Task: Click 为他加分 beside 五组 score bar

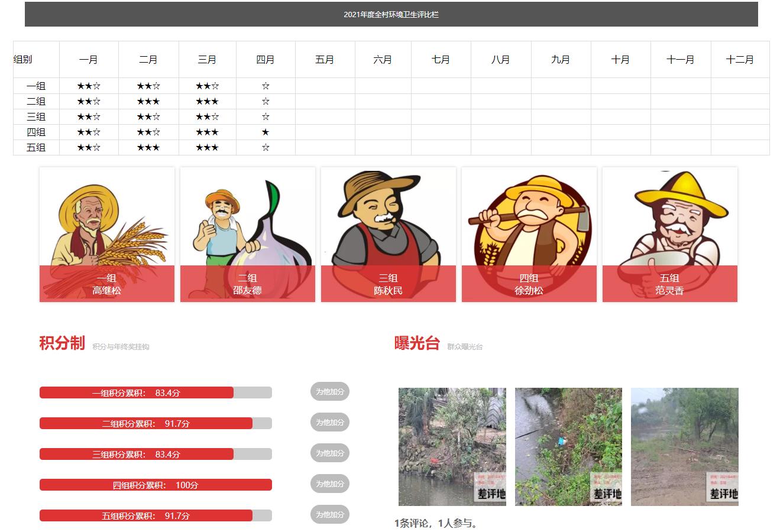Action: point(330,514)
